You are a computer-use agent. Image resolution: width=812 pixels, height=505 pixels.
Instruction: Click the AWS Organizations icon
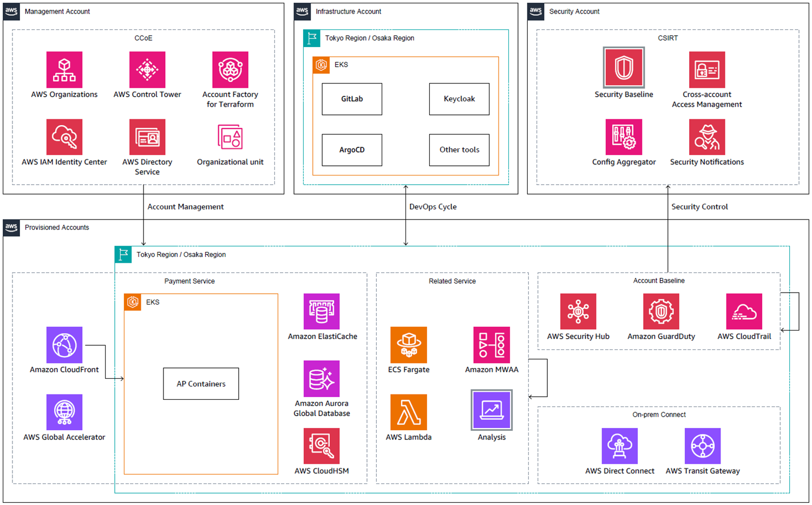coord(64,70)
